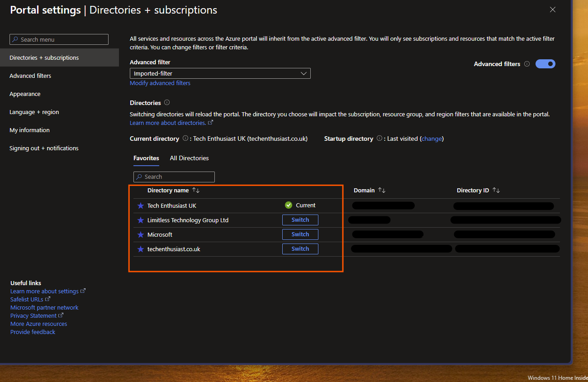Turn off the Advanced filters toggle
Viewport: 588px width, 382px height.
pyautogui.click(x=545, y=64)
